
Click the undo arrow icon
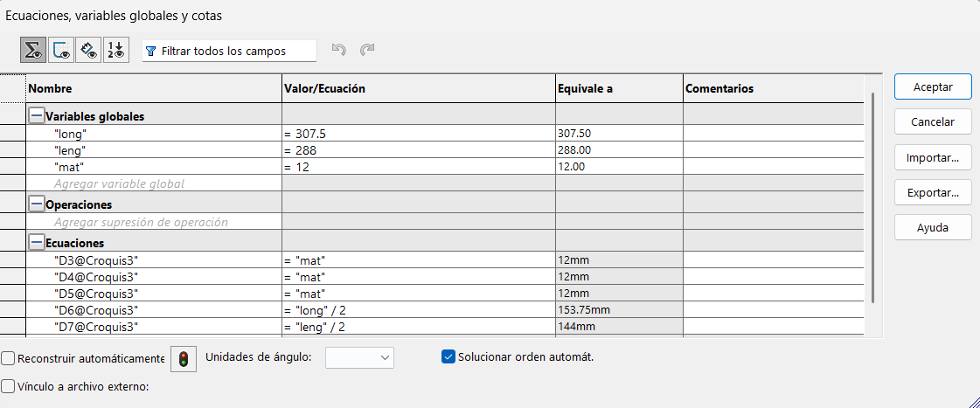coord(339,51)
